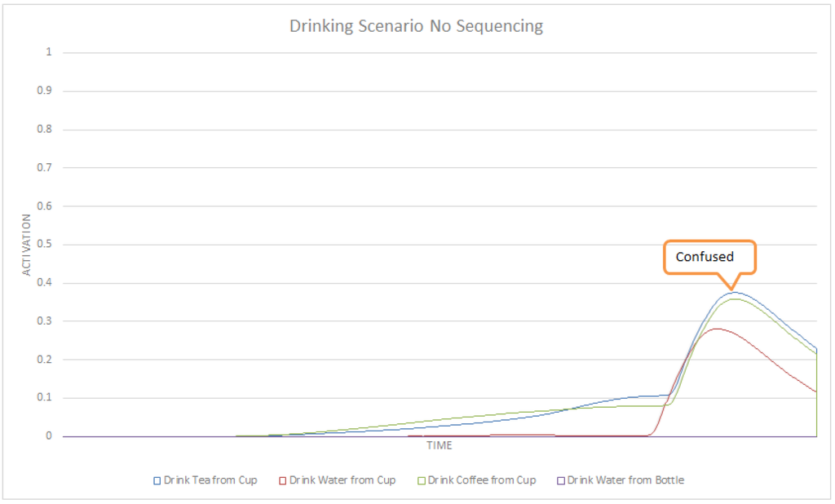
Task: Select the 0.9 value on vertical axis
Action: pyautogui.click(x=44, y=91)
